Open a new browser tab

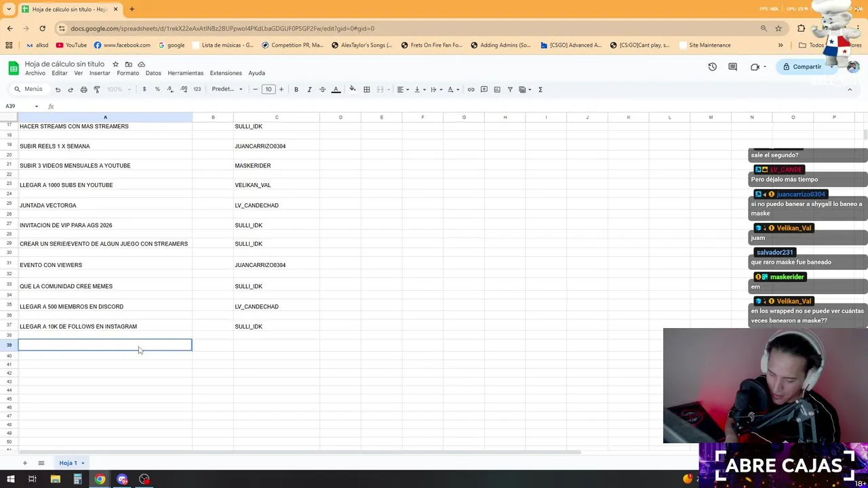pos(132,9)
